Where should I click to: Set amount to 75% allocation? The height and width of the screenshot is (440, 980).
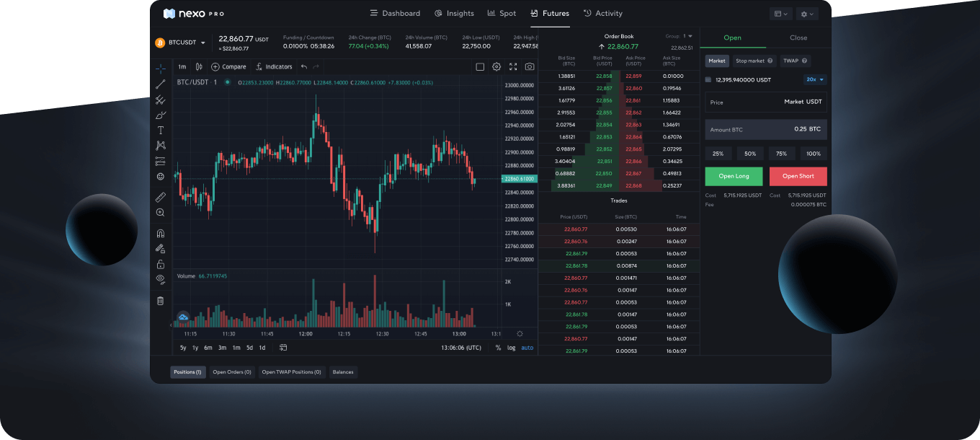(x=781, y=154)
